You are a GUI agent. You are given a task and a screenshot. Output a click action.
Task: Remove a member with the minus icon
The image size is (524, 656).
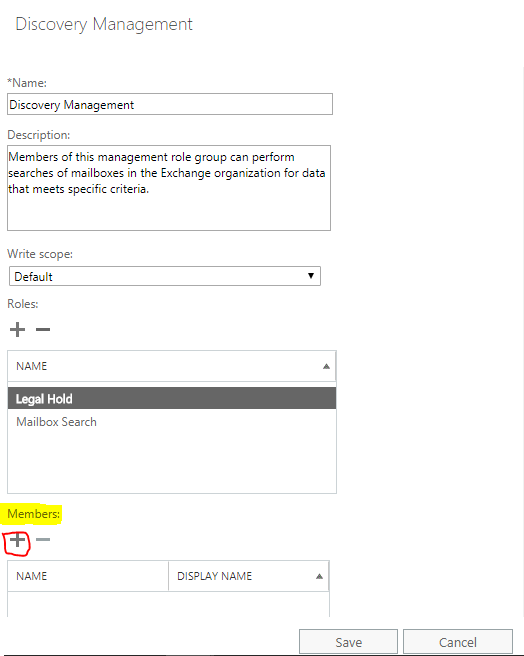43,540
